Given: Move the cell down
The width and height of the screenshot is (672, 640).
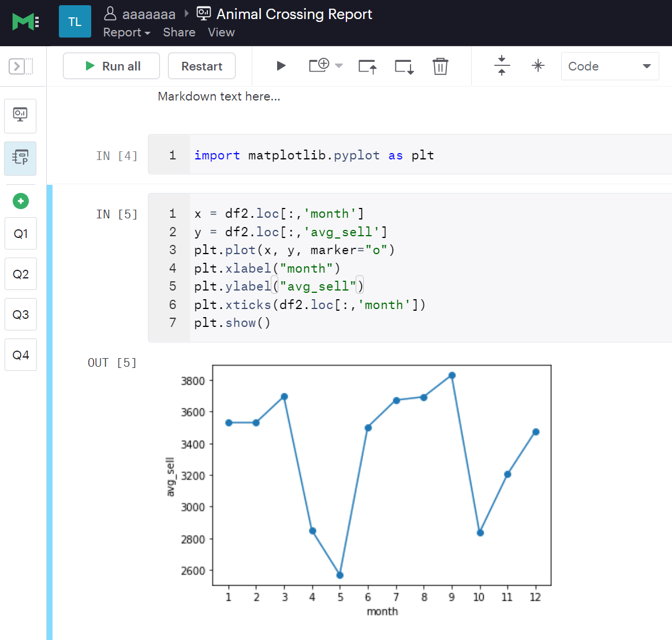Looking at the screenshot, I should pos(404,66).
